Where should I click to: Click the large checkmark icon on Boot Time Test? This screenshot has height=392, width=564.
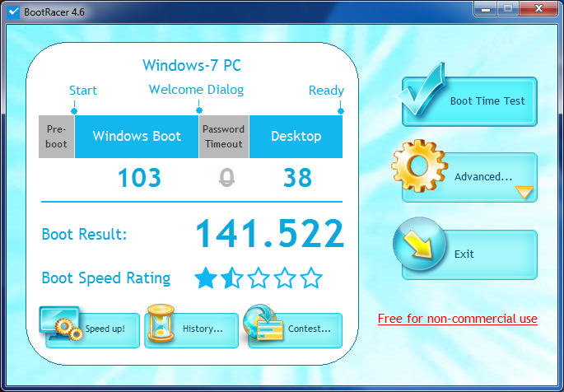point(421,89)
